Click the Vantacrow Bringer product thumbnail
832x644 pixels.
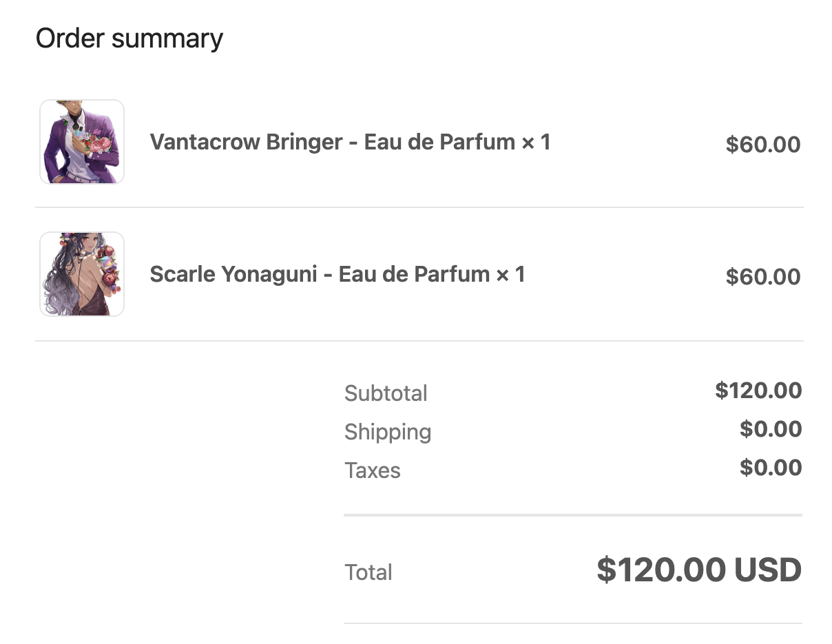[x=82, y=142]
